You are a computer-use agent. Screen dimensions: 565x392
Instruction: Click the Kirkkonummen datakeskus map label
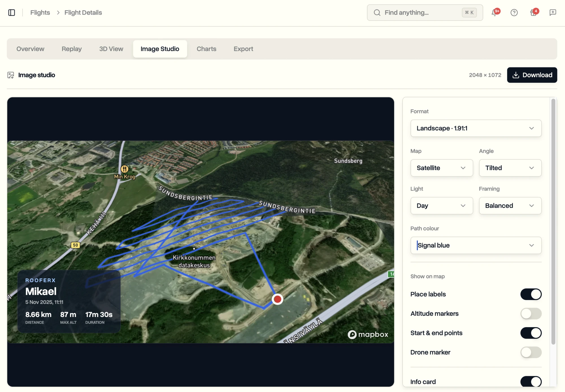point(194,261)
